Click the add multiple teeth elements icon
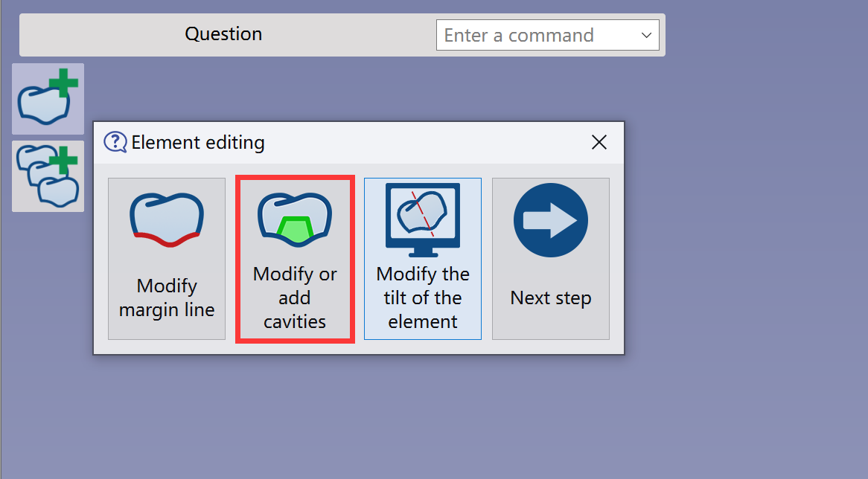The image size is (868, 479). click(x=48, y=176)
